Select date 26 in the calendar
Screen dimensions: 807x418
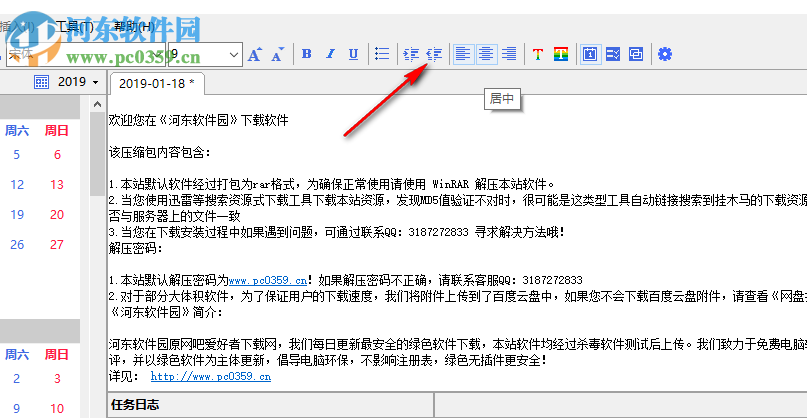pyautogui.click(x=17, y=244)
